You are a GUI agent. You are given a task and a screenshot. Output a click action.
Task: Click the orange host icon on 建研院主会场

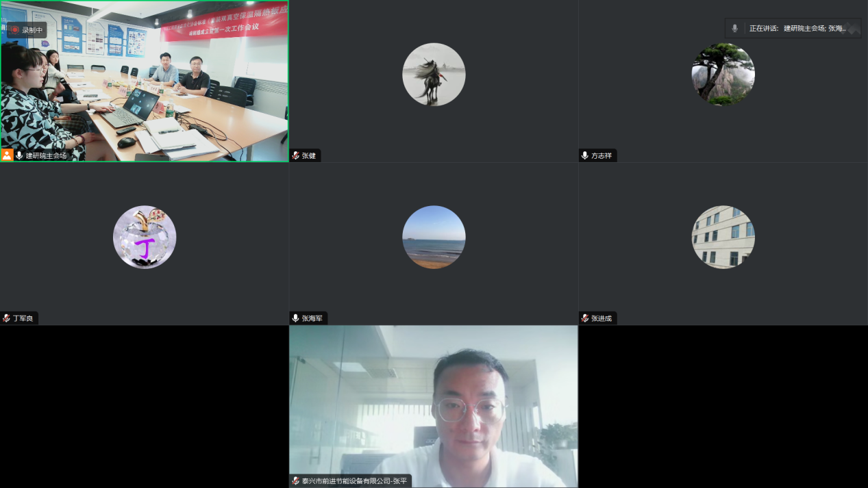click(7, 155)
